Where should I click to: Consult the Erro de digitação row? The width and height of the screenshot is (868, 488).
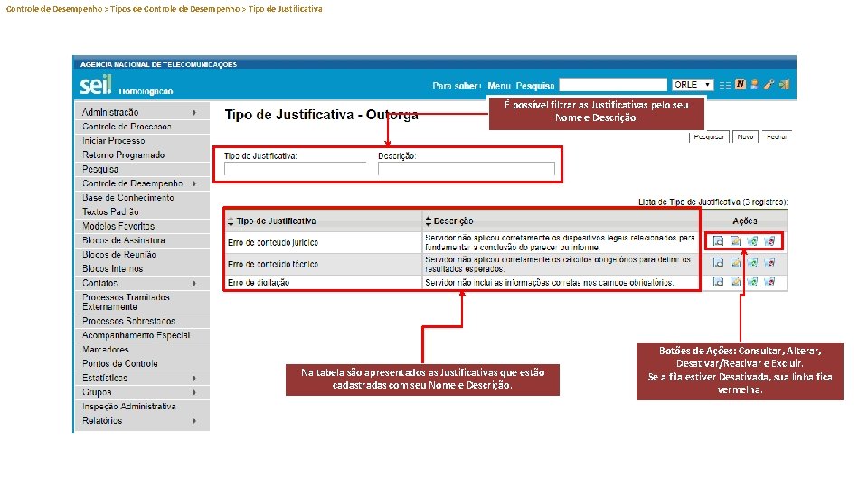718,282
